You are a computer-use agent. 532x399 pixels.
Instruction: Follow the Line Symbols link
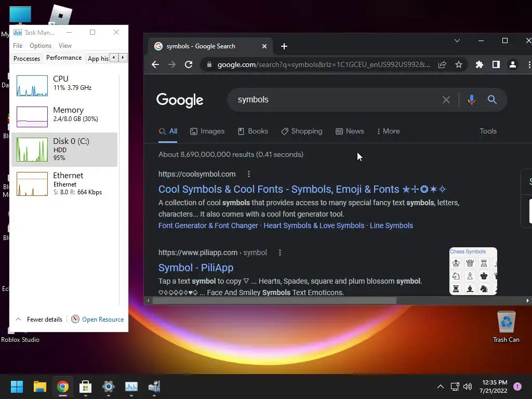pyautogui.click(x=391, y=225)
